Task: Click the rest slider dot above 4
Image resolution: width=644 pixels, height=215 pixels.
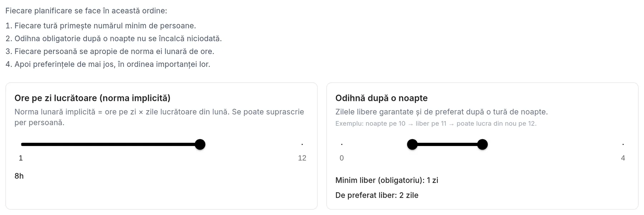Action: 623,145
